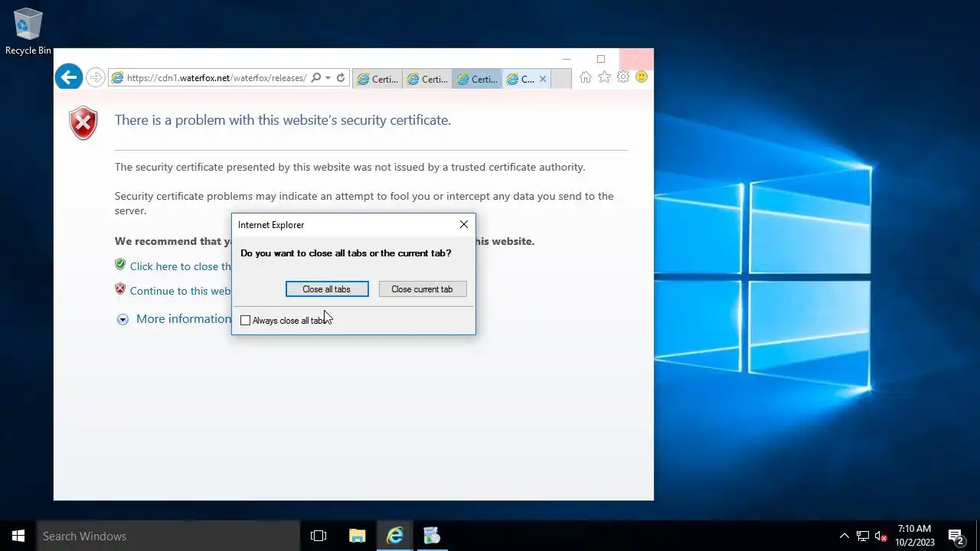The height and width of the screenshot is (551, 980).
Task: Click the Home icon
Action: coord(586,77)
